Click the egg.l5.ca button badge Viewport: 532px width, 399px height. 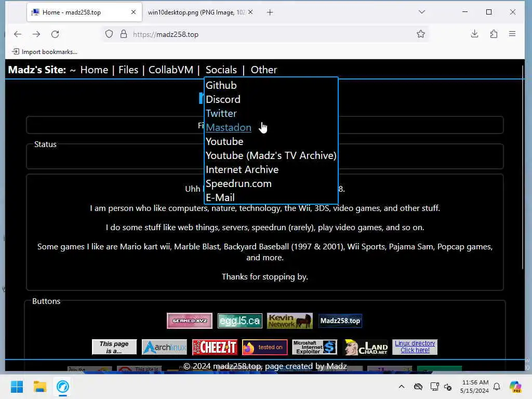[240, 321]
